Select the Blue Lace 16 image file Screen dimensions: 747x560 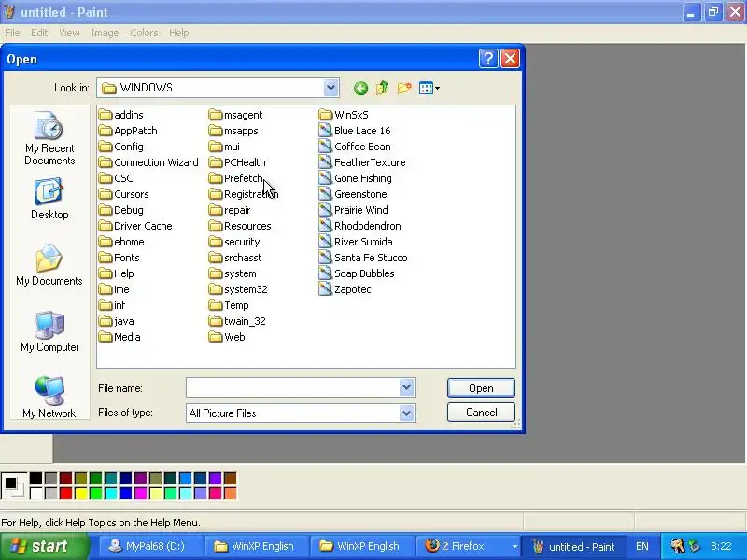355,131
